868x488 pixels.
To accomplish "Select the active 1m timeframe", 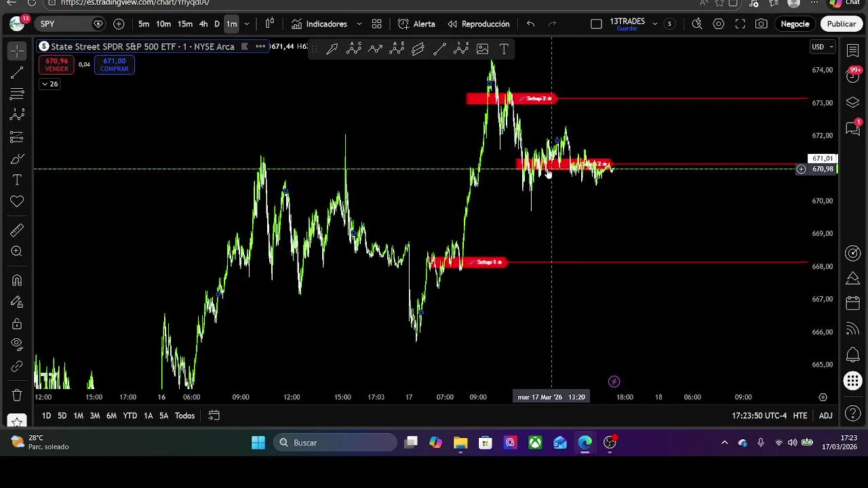I will 232,24.
